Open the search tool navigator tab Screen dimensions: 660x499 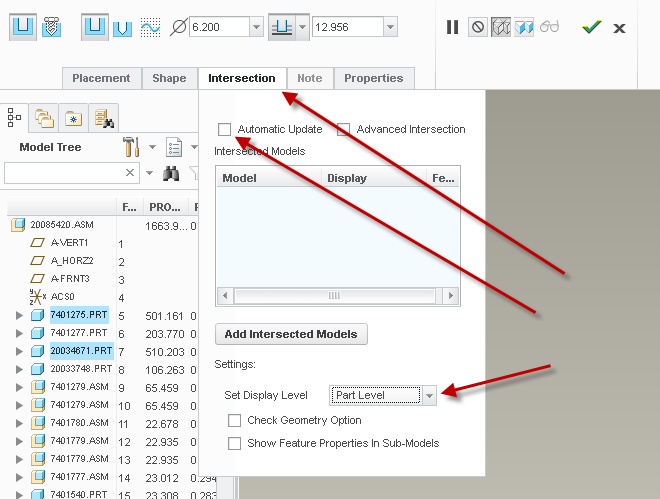[104, 118]
